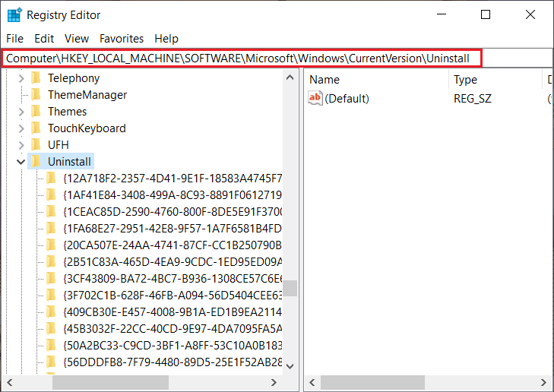554x392 pixels.
Task: Select the {409CB30E-E457-4008 subkey
Action: coord(173,311)
